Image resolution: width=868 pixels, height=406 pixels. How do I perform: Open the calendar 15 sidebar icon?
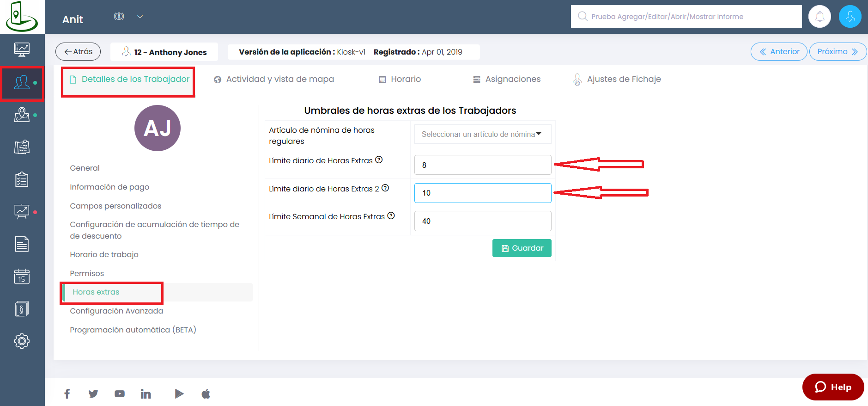click(x=22, y=276)
